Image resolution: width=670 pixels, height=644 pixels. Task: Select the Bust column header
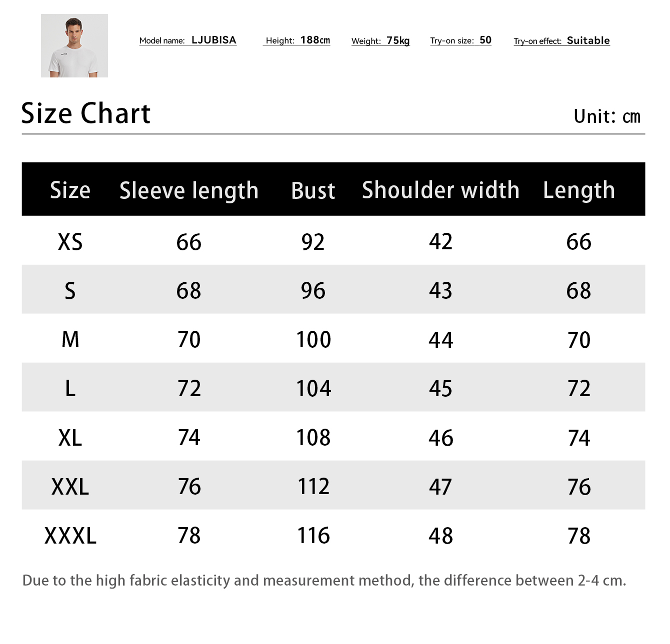(x=313, y=190)
